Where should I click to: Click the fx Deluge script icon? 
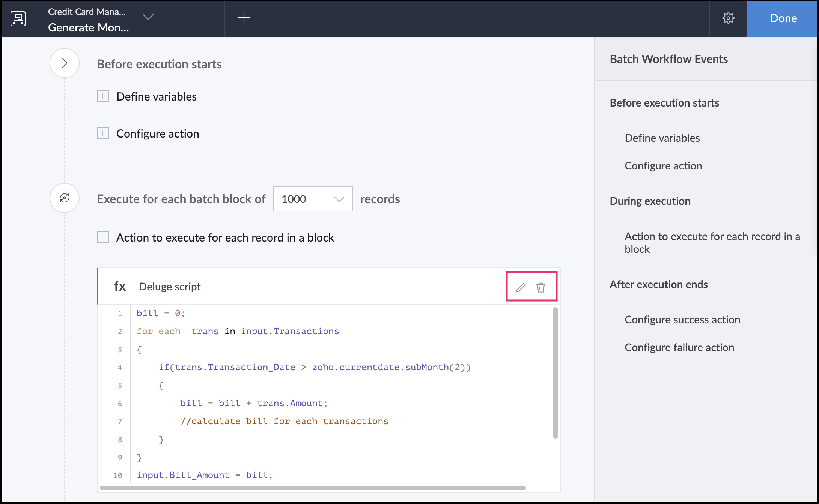[x=120, y=286]
